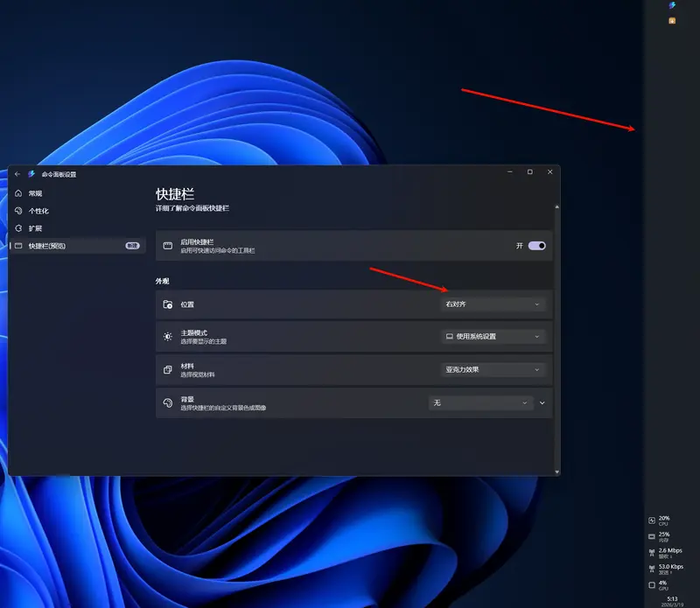Expand the 背景 row chevron
700x608 pixels.
[x=543, y=402]
